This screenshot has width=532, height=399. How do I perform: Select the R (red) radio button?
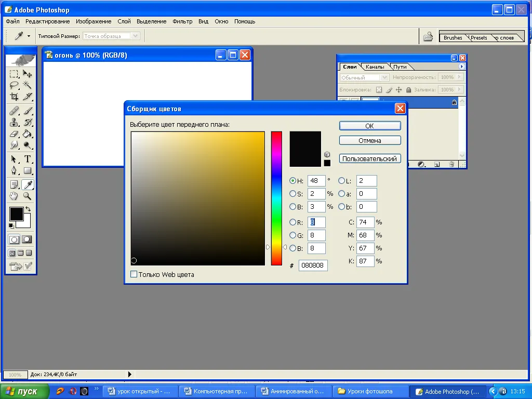(x=292, y=222)
